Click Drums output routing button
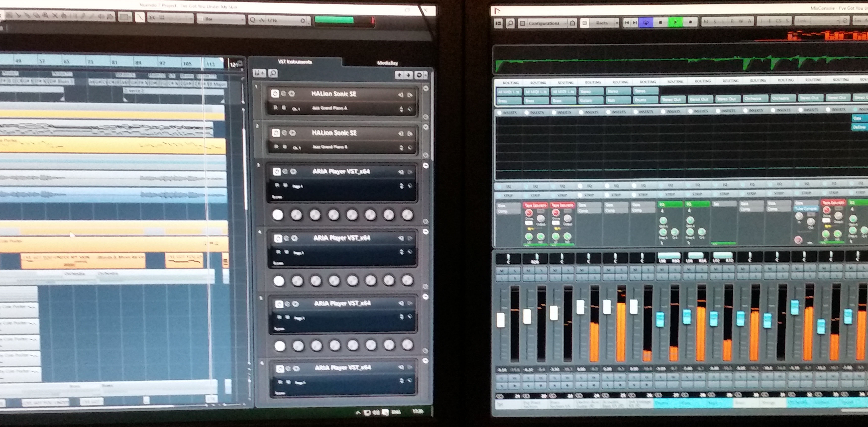The width and height of the screenshot is (868, 427). 645,100
